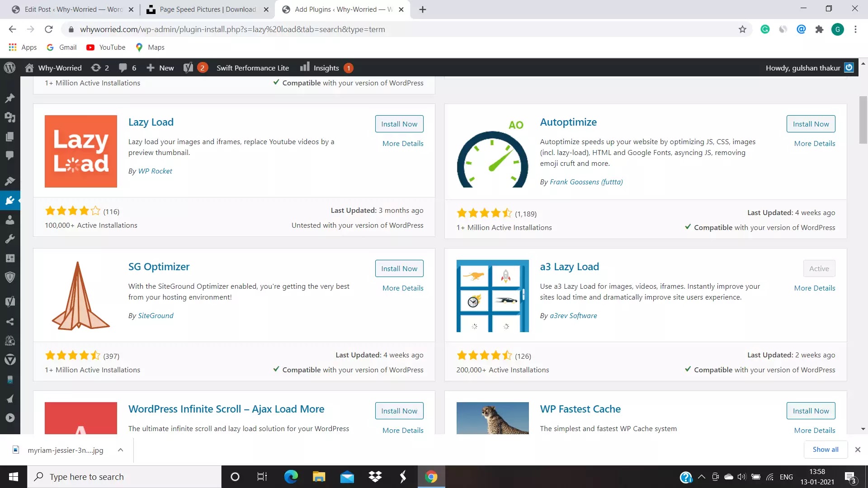Viewport: 868px width, 488px height.
Task: Show hidden system tray icons chevron
Action: 702,477
